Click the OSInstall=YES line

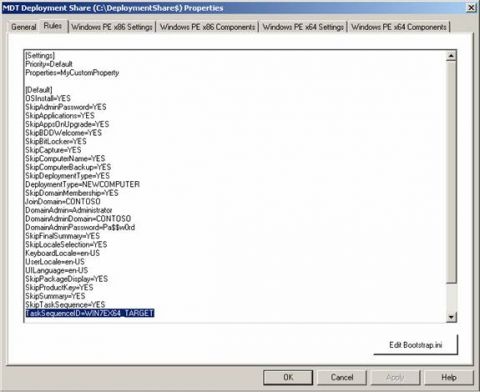click(x=48, y=98)
